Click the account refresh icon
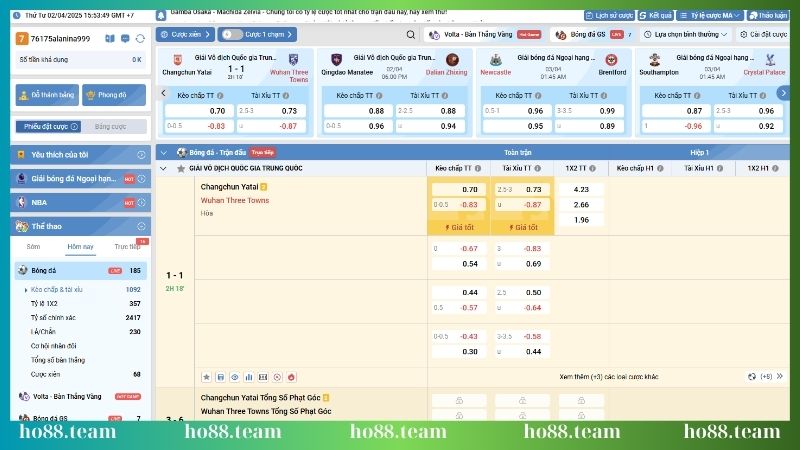The width and height of the screenshot is (800, 450). pyautogui.click(x=141, y=38)
